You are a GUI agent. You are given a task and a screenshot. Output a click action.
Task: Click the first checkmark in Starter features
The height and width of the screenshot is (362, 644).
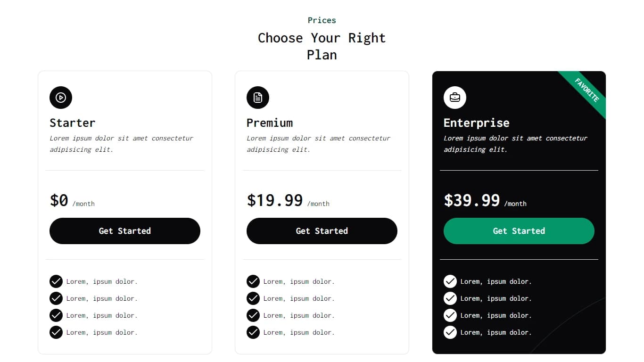(x=56, y=281)
